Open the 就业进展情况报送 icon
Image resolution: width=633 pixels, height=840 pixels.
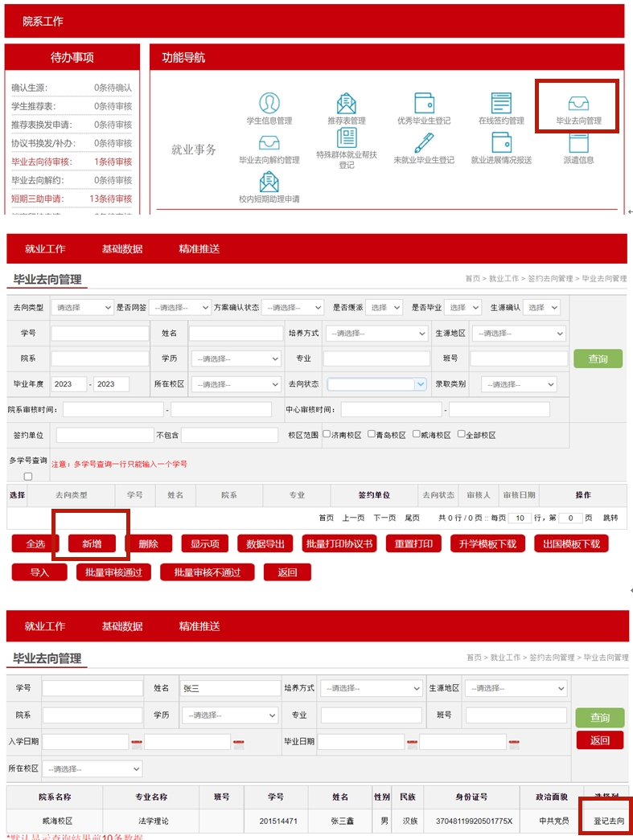click(501, 142)
